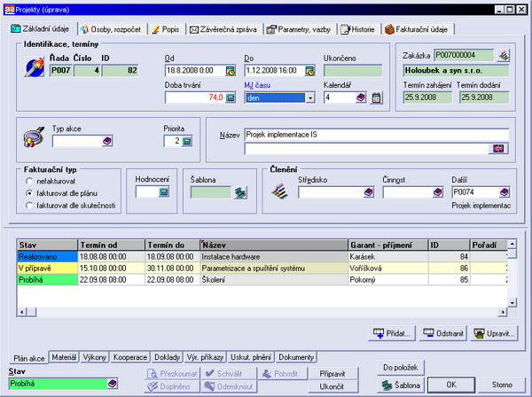The height and width of the screenshot is (397, 532).
Task: Expand the MJ času dropdown
Action: point(310,98)
